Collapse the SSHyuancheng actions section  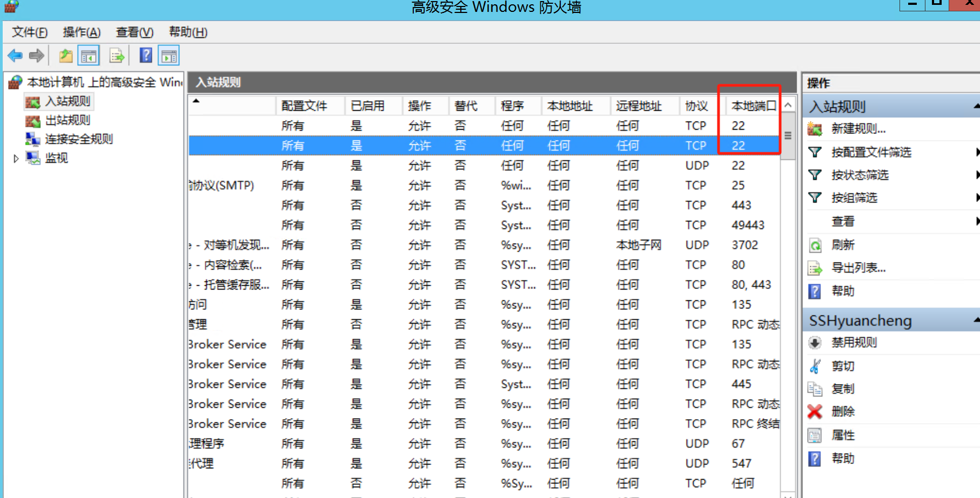point(976,321)
